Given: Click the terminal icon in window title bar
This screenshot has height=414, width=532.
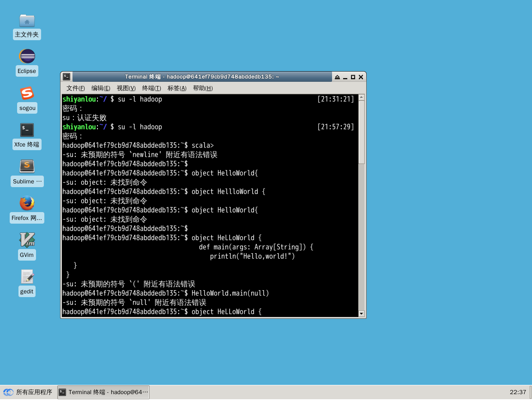Looking at the screenshot, I should [67, 77].
